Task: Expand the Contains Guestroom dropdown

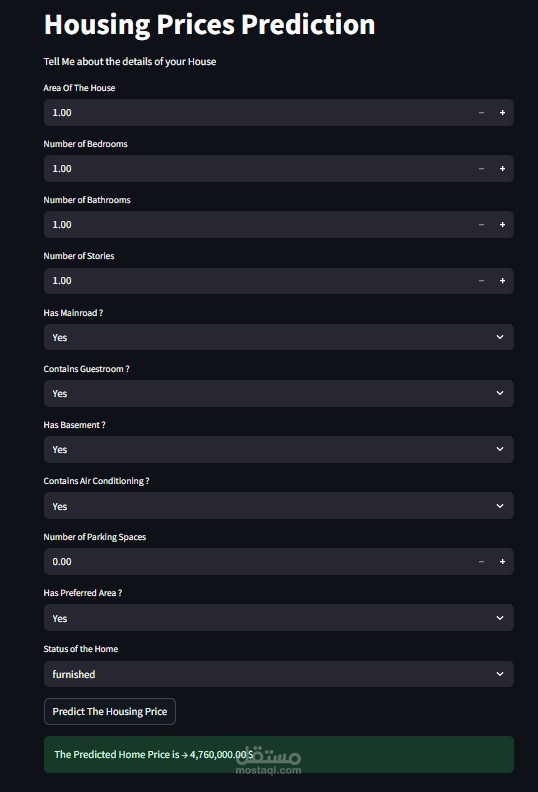Action: point(279,393)
